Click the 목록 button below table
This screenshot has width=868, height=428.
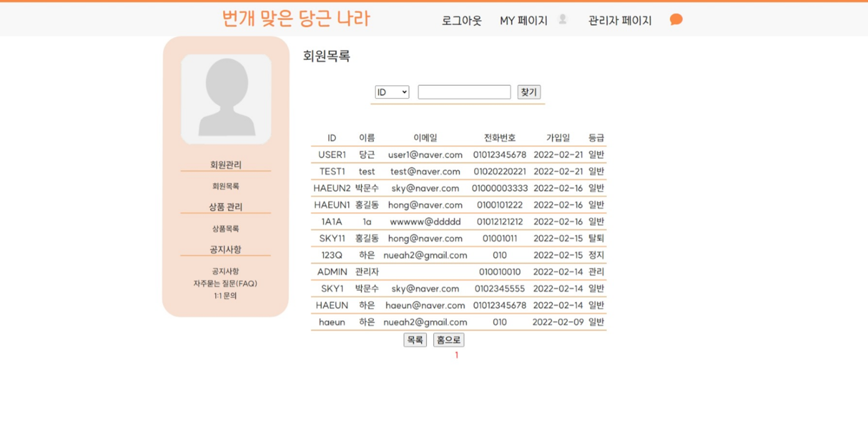click(415, 340)
